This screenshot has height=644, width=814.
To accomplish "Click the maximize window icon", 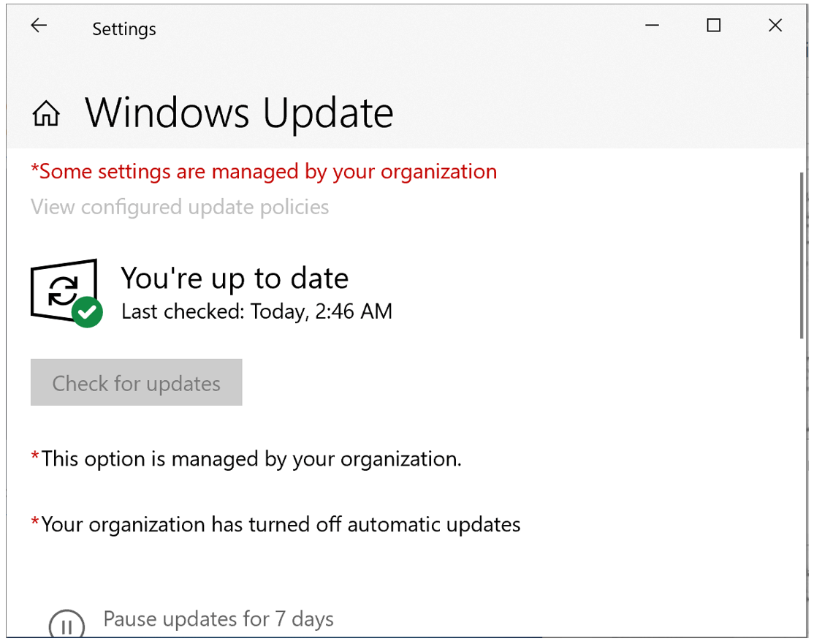I will coord(713,25).
